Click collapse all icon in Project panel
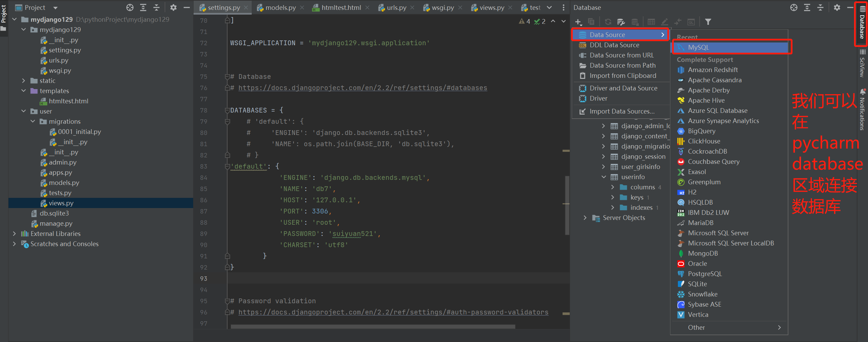Image resolution: width=868 pixels, height=342 pixels. pyautogui.click(x=156, y=7)
